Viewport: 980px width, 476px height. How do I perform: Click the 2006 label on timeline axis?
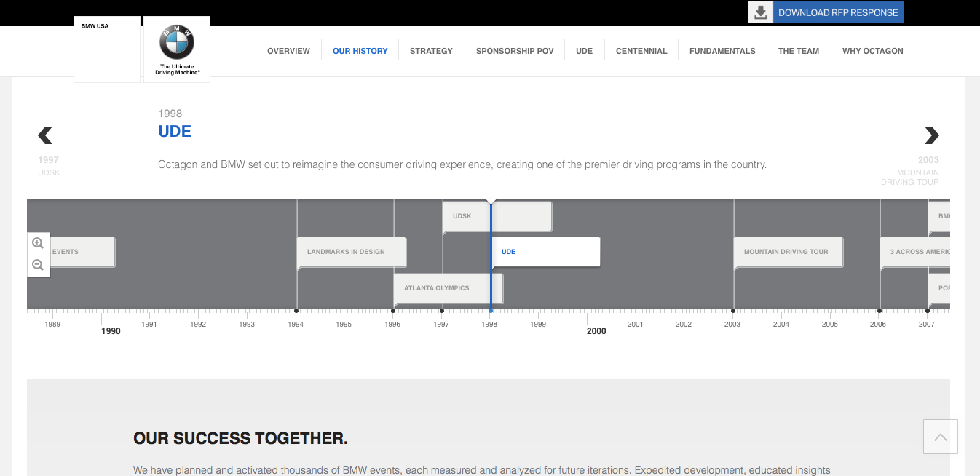[878, 325]
